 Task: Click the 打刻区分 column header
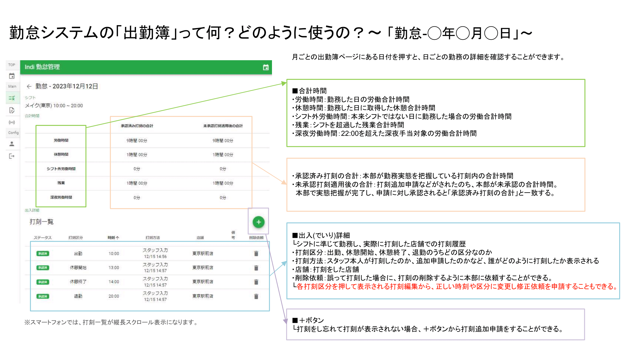point(75,238)
